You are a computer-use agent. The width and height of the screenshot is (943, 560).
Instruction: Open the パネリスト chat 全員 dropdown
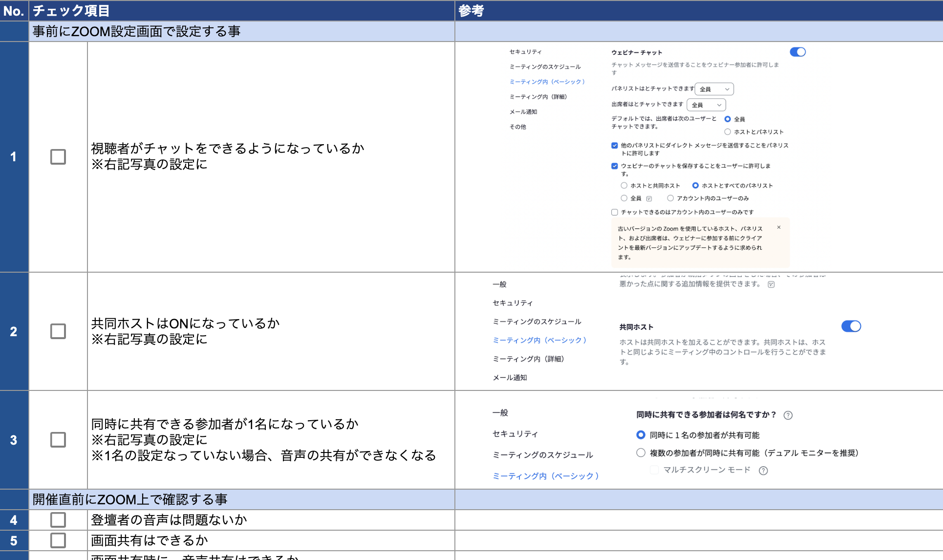tap(714, 89)
